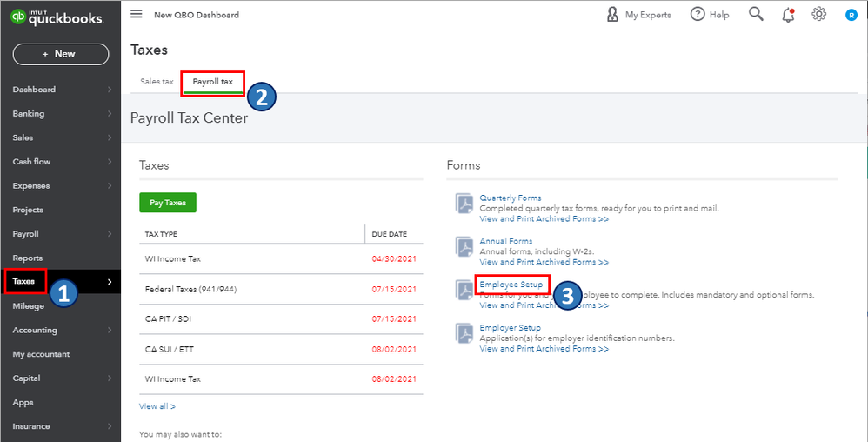This screenshot has height=442, width=868.
Task: Expand the Payroll sidebar chevron
Action: click(110, 234)
